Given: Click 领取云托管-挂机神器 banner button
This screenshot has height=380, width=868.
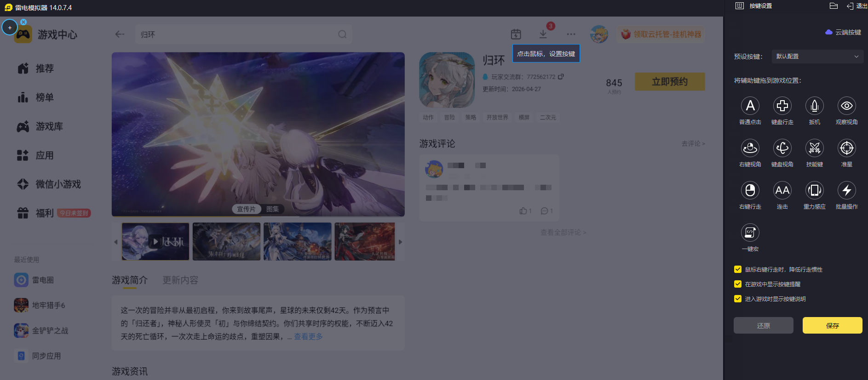Looking at the screenshot, I should point(661,34).
